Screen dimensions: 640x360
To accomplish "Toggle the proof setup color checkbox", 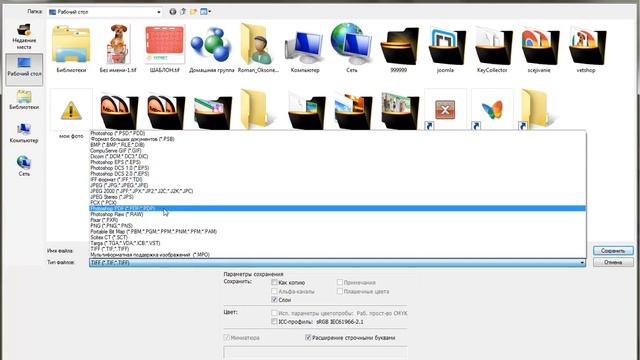I will point(274,313).
